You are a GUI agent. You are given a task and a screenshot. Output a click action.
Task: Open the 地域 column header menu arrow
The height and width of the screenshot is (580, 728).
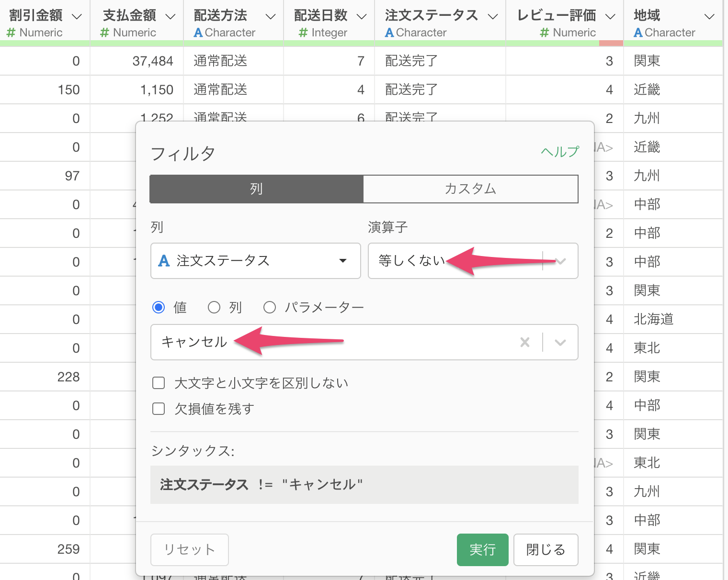(x=709, y=17)
